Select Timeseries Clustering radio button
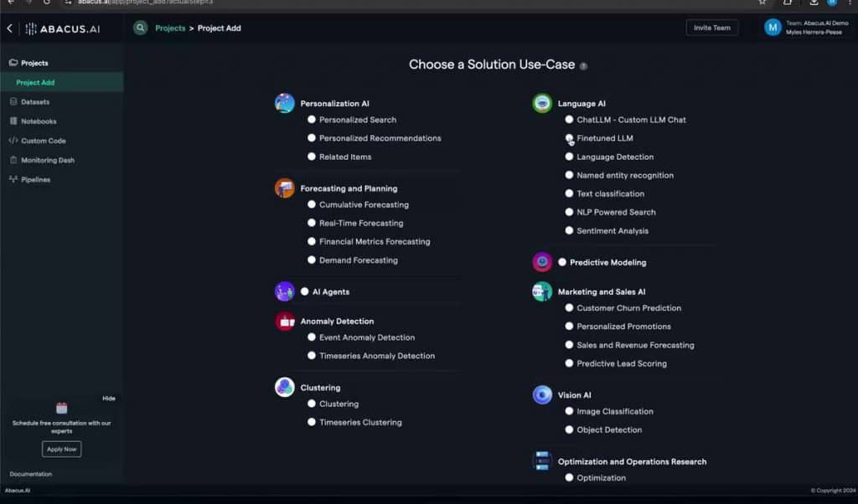 [x=312, y=422]
